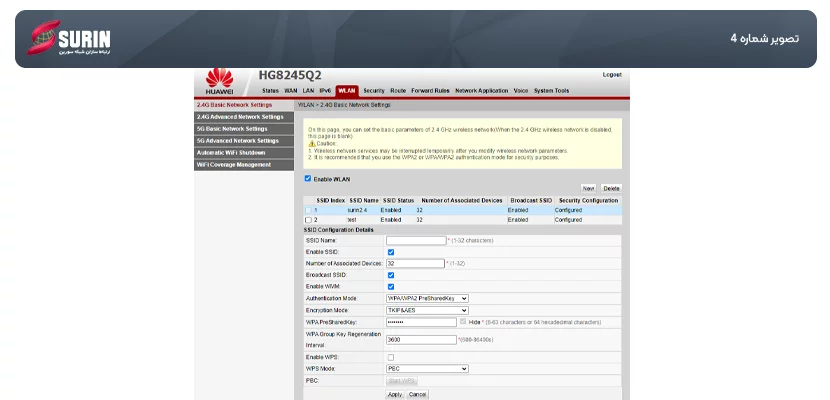Click the Logout link

tap(612, 75)
